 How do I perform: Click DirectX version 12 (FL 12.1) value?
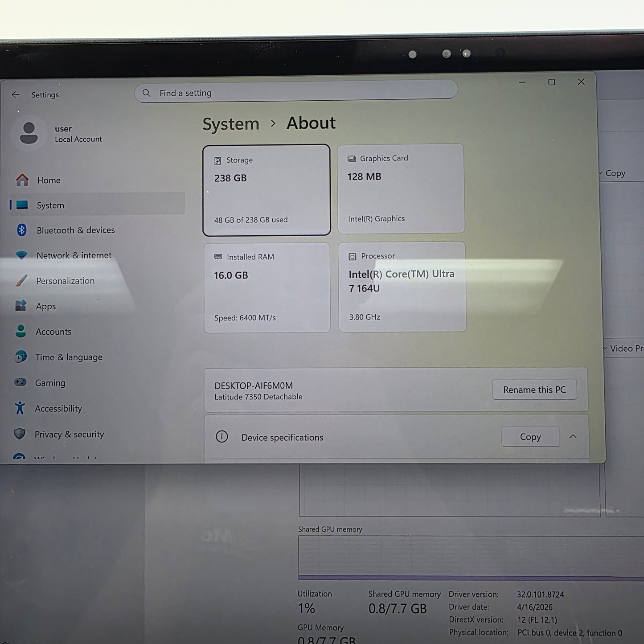[537, 620]
